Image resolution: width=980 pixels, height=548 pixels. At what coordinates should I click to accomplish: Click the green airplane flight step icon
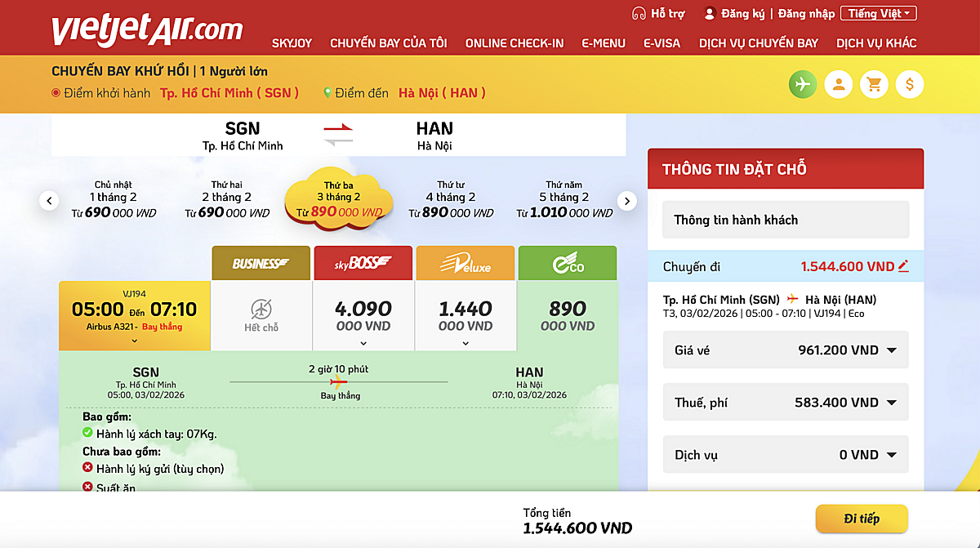click(x=802, y=84)
